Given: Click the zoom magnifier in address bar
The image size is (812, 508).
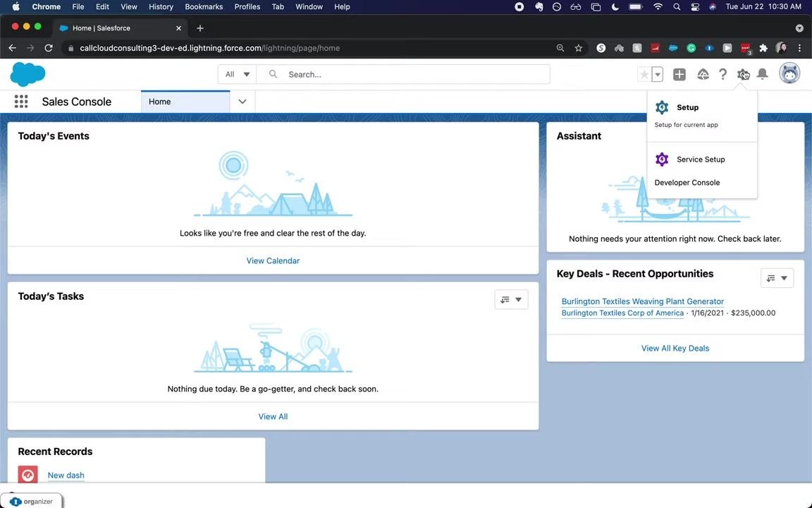Looking at the screenshot, I should click(x=560, y=48).
